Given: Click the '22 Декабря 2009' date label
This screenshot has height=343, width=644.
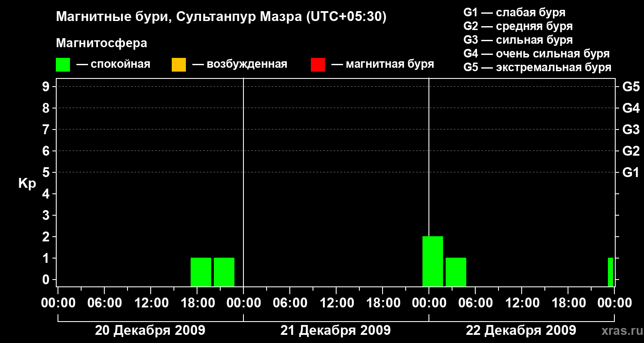Looking at the screenshot, I should coord(521,331).
